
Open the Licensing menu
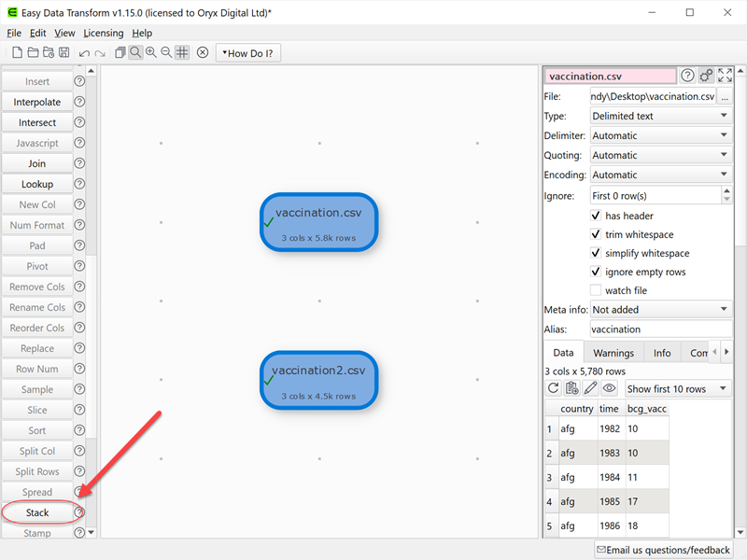(x=103, y=33)
